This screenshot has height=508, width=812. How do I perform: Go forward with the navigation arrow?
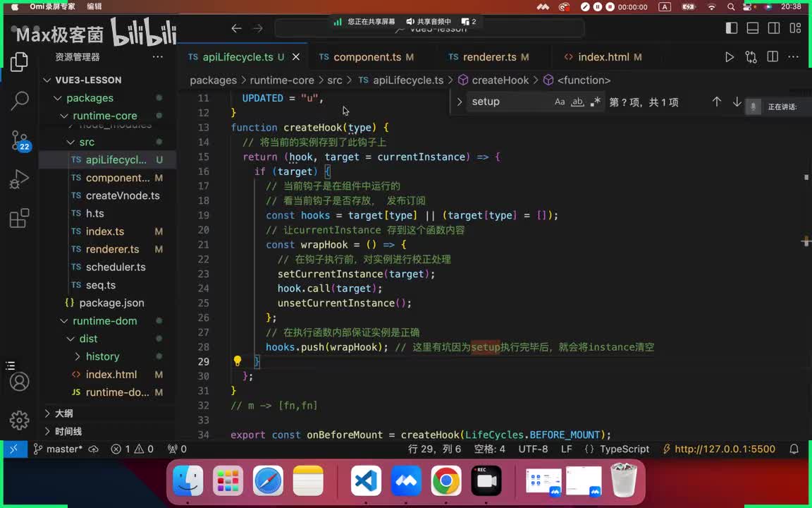click(258, 28)
